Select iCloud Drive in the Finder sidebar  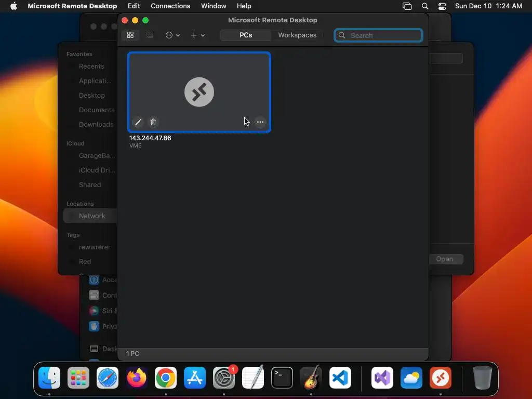pyautogui.click(x=97, y=170)
